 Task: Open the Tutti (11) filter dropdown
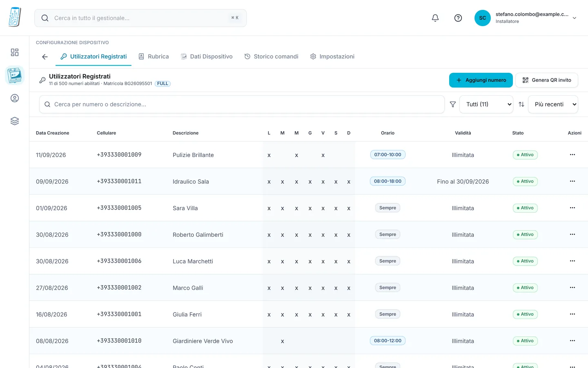click(x=486, y=104)
